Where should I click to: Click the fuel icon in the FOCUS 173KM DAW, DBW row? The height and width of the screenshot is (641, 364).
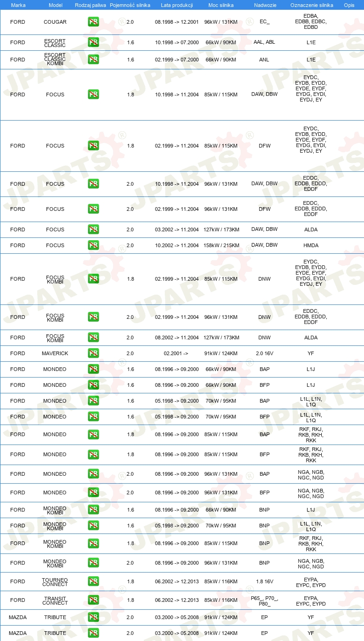94,229
